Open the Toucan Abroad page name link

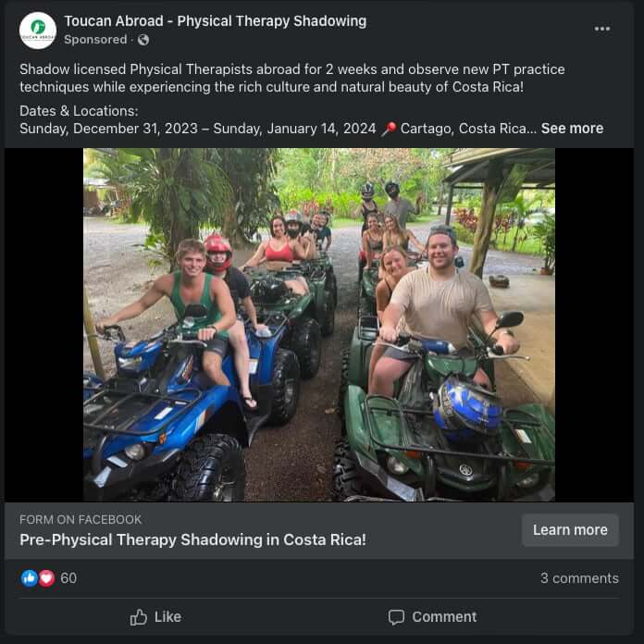[215, 20]
